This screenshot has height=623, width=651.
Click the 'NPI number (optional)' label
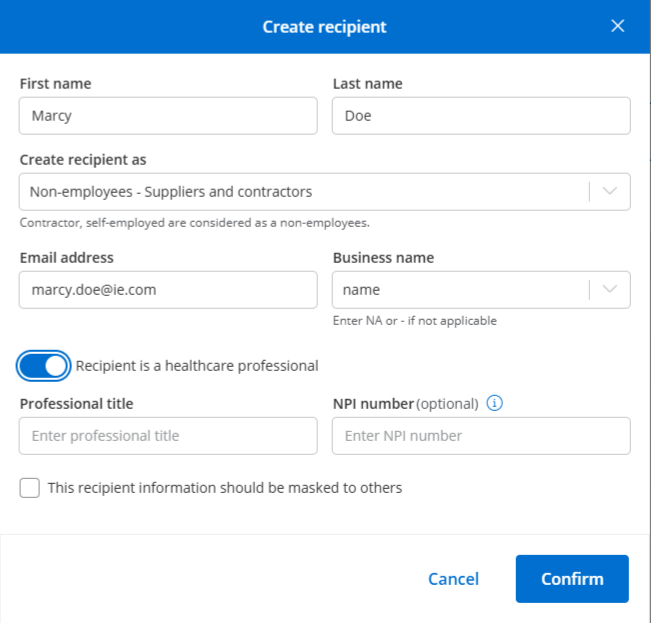406,404
